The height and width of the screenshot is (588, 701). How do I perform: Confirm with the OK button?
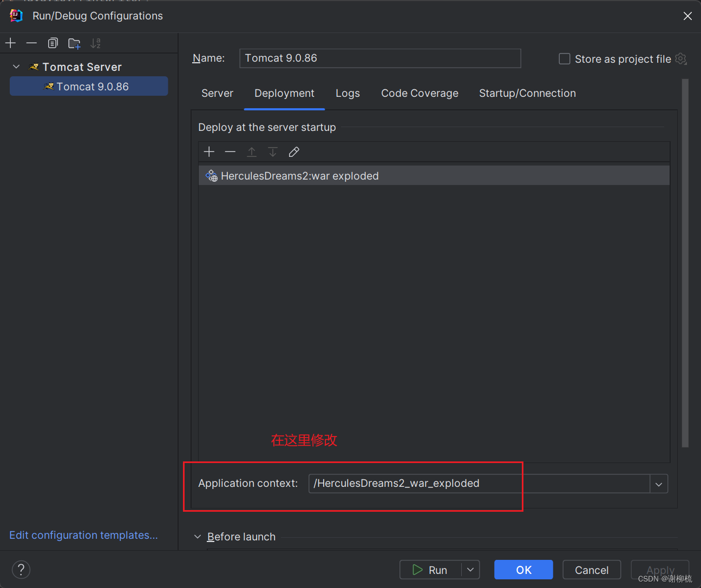(523, 570)
